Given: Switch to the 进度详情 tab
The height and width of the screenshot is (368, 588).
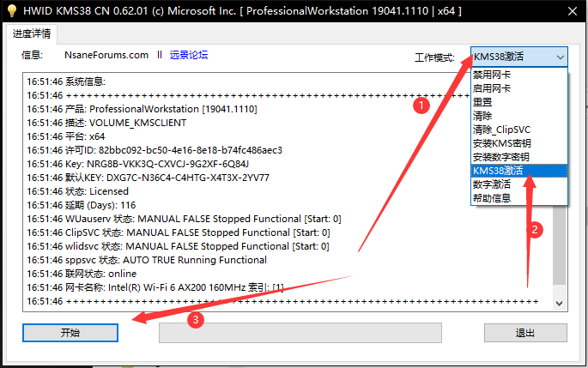Looking at the screenshot, I should coord(32,33).
